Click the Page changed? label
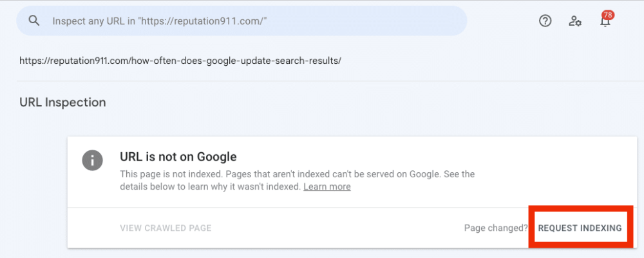The height and width of the screenshot is (258, 644). (496, 228)
